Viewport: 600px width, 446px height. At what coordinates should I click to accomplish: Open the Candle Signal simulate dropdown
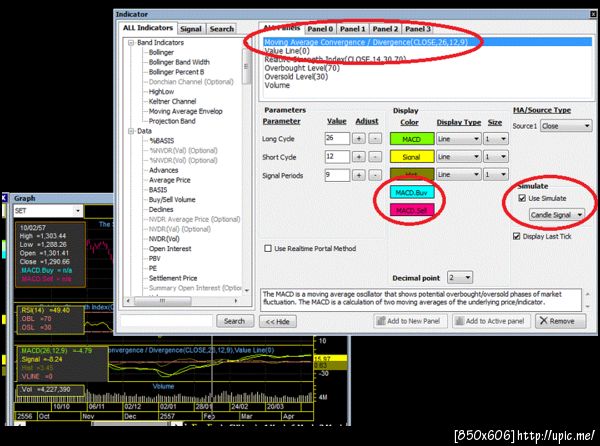[x=557, y=215]
